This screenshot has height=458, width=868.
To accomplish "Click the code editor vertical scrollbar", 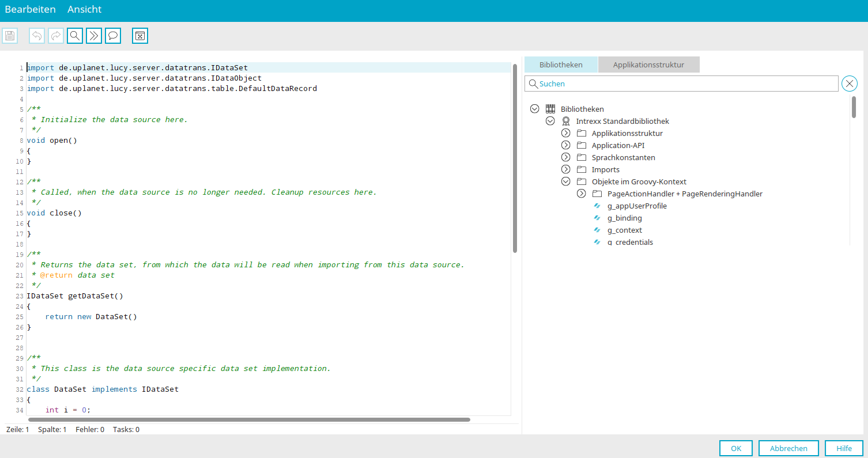I will (x=515, y=158).
